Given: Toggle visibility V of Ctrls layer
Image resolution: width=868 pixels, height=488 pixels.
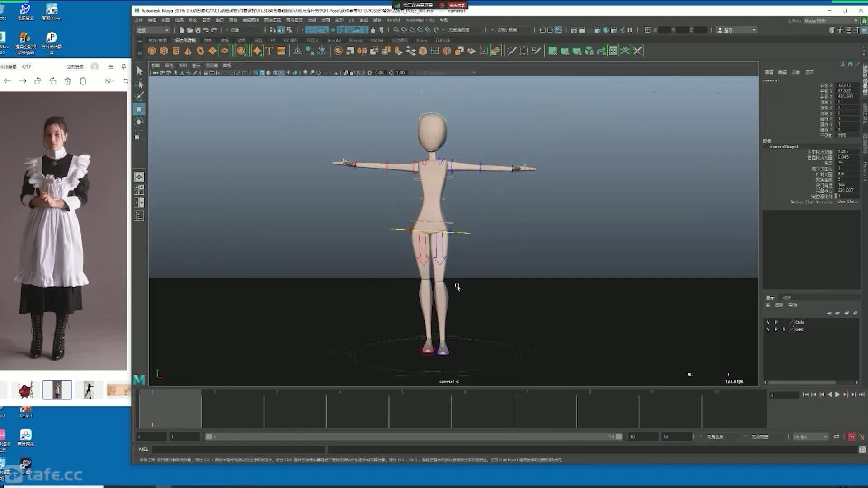Looking at the screenshot, I should click(x=768, y=322).
